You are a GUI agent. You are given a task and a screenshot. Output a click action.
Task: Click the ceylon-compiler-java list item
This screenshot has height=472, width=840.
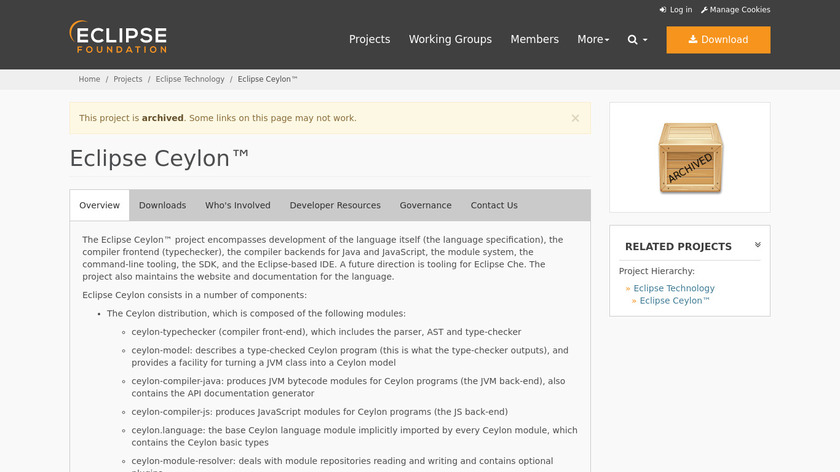(348, 387)
